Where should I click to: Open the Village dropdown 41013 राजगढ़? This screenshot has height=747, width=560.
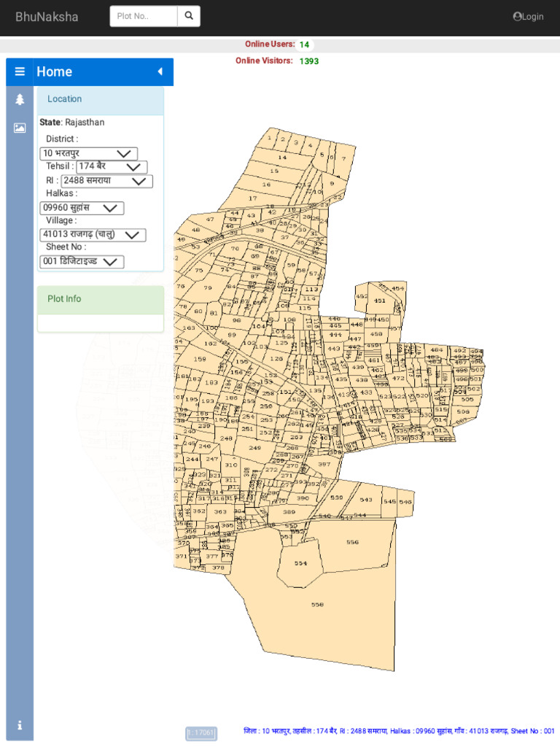coord(93,235)
